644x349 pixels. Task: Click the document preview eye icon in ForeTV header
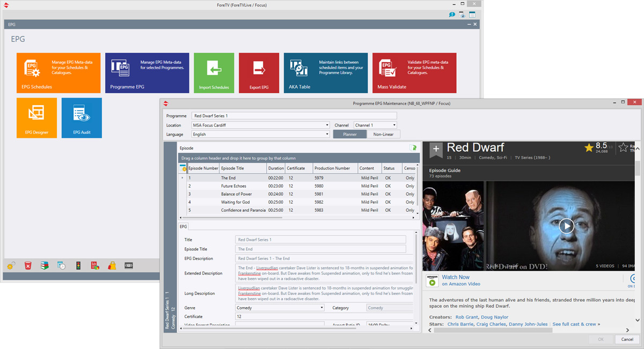click(462, 14)
